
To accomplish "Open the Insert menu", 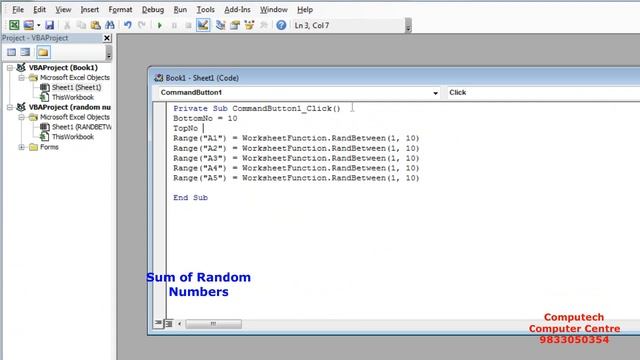I will 89,9.
